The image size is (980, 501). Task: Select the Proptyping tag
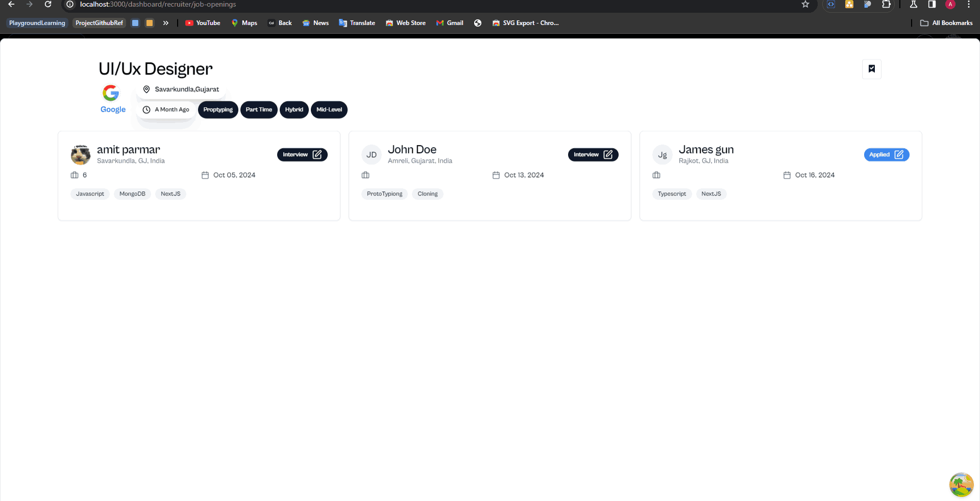pos(218,110)
